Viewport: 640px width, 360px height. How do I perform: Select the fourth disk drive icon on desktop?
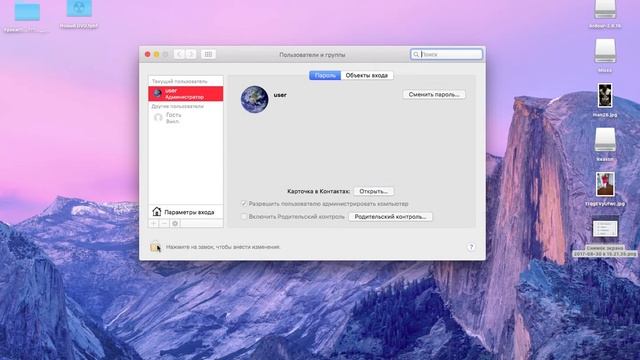(x=605, y=140)
